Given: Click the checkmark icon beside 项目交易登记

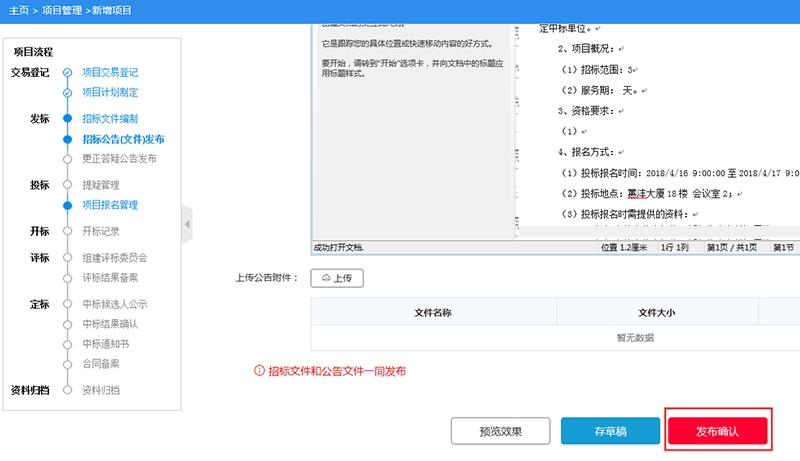Looking at the screenshot, I should [x=67, y=73].
